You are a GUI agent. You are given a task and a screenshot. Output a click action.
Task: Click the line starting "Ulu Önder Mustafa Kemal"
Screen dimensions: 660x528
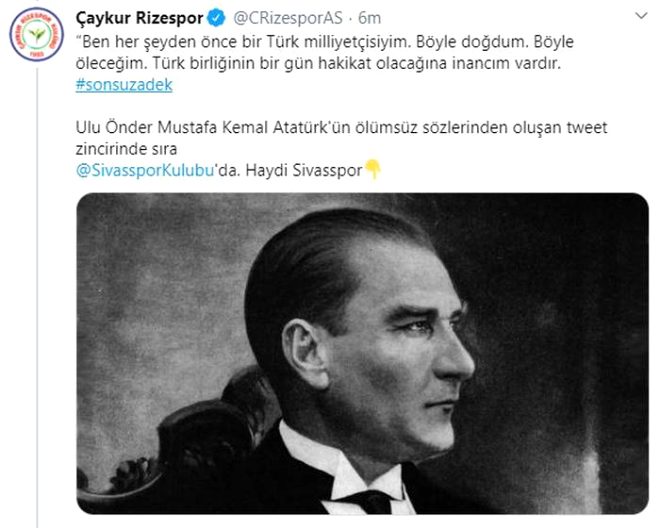[341, 127]
